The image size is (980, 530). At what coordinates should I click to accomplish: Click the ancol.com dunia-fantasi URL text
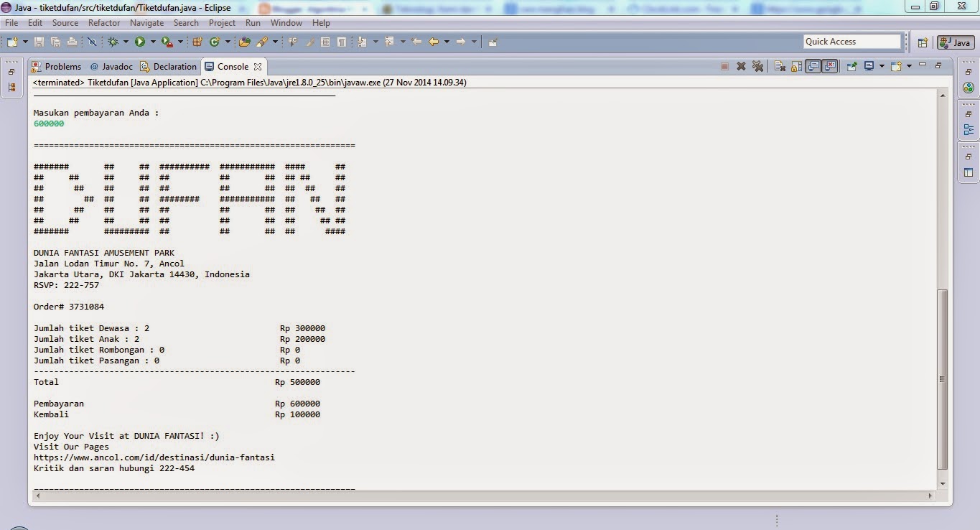[x=154, y=457]
